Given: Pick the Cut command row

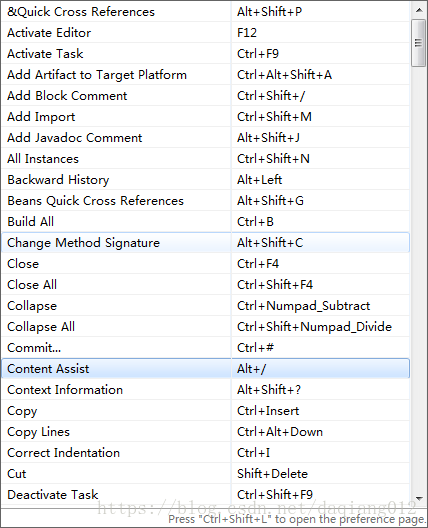Looking at the screenshot, I should (x=205, y=474).
